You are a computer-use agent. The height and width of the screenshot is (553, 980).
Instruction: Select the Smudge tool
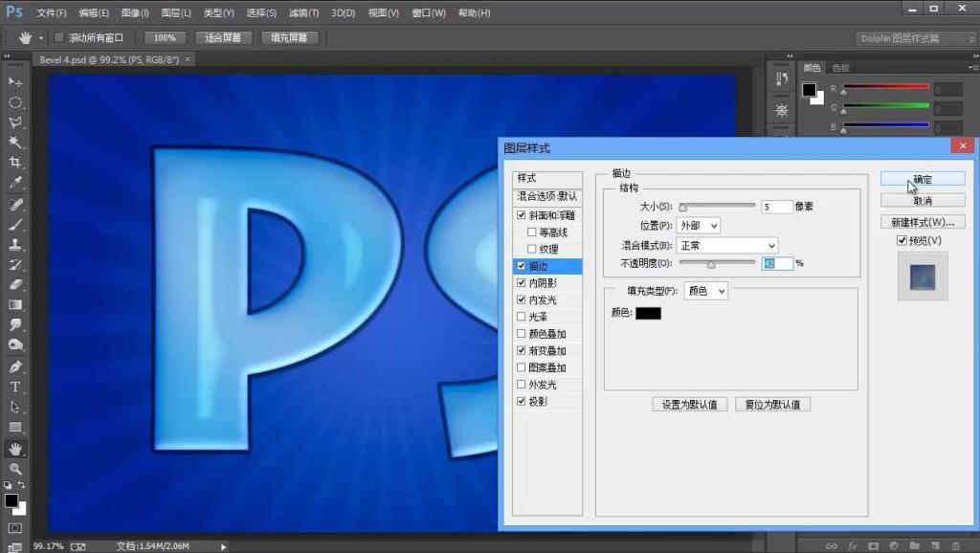click(x=15, y=324)
